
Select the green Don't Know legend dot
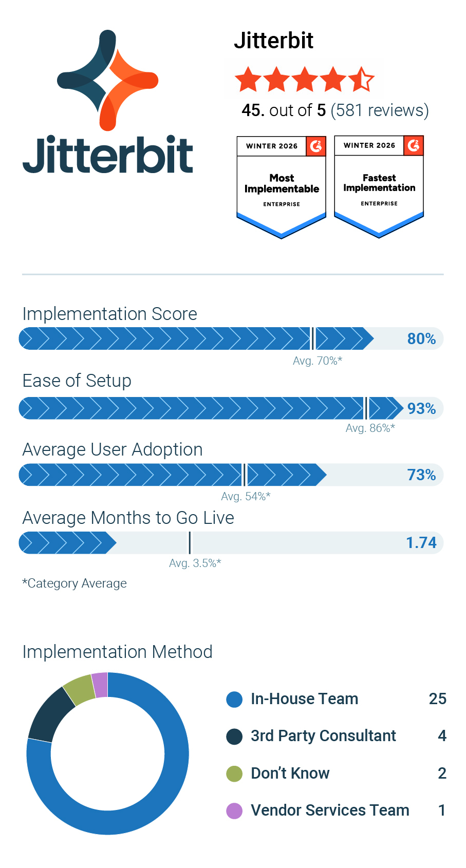click(x=234, y=773)
